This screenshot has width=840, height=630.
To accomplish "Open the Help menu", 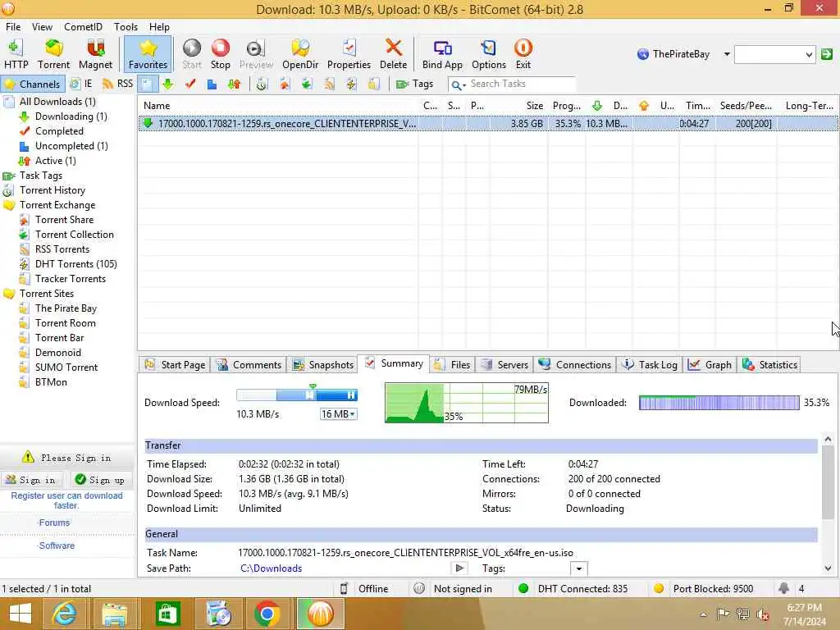I will click(159, 27).
